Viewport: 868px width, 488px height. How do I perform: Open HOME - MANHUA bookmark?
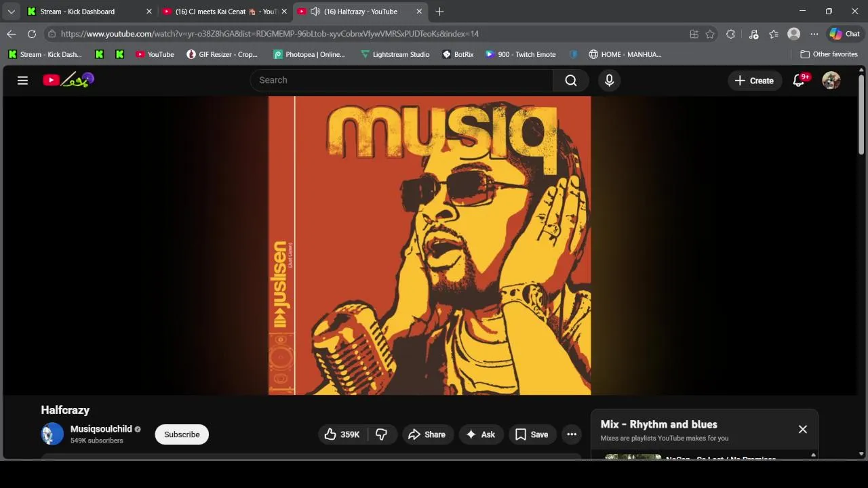pos(625,54)
